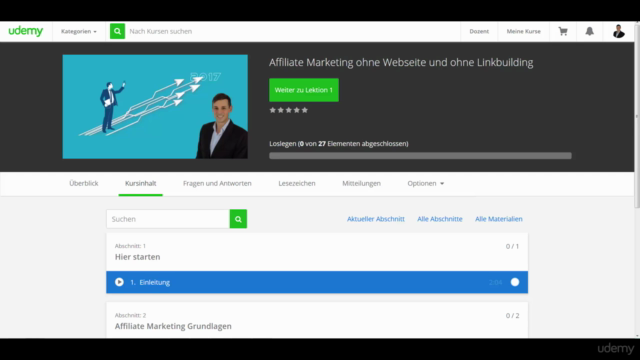
Task: Focus the 'Nach Kursen suchen' search field
Action: [x=292, y=31]
